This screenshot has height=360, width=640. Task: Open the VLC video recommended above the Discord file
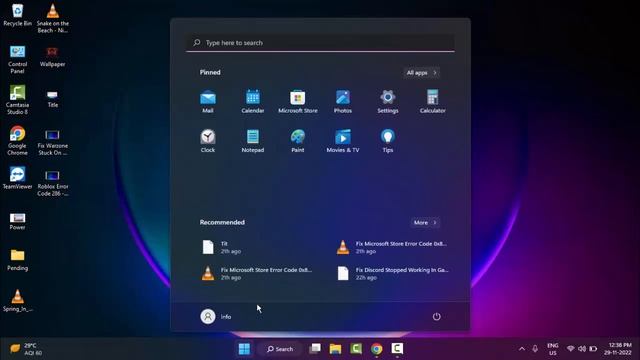click(393, 247)
